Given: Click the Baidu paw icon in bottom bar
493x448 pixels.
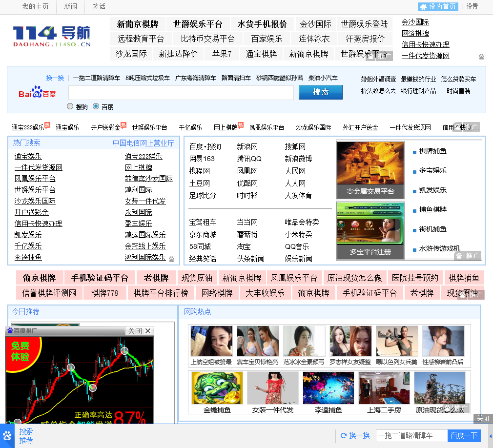Looking at the screenshot, I should 7,436.
